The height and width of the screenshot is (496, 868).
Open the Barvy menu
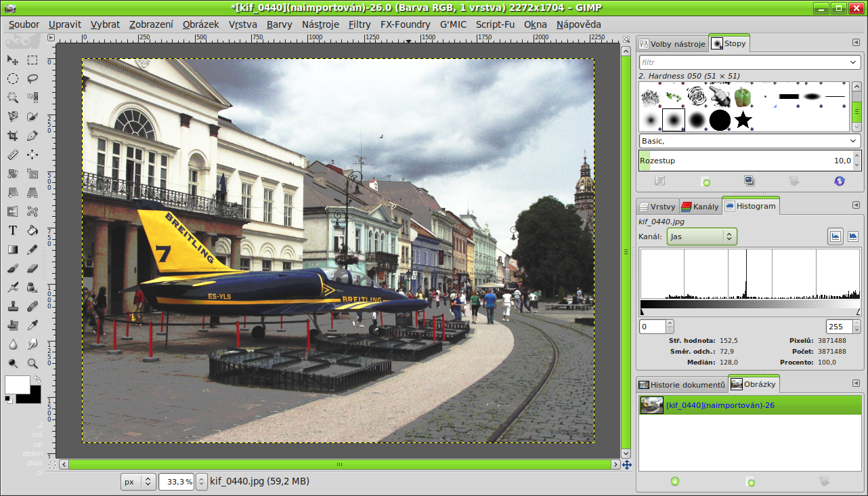(280, 24)
